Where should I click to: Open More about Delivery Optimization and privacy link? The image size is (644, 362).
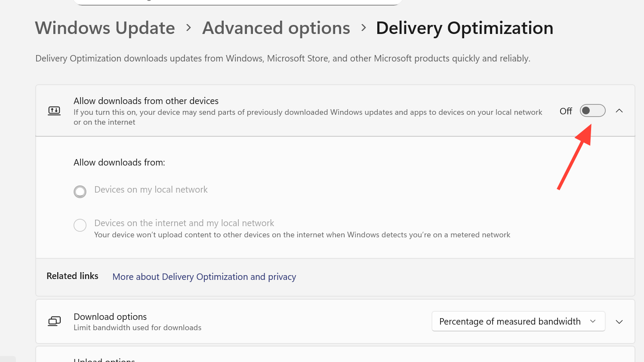204,277
